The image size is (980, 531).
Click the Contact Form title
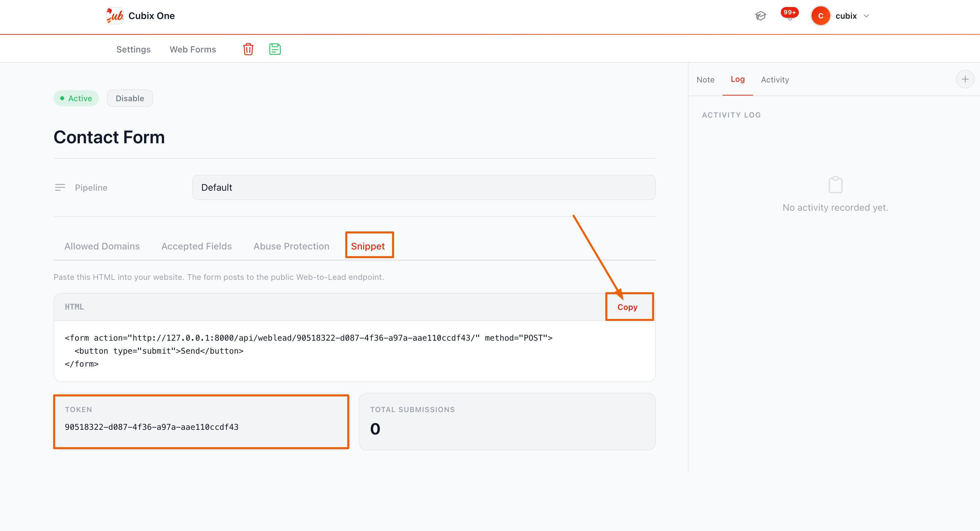[x=109, y=137]
